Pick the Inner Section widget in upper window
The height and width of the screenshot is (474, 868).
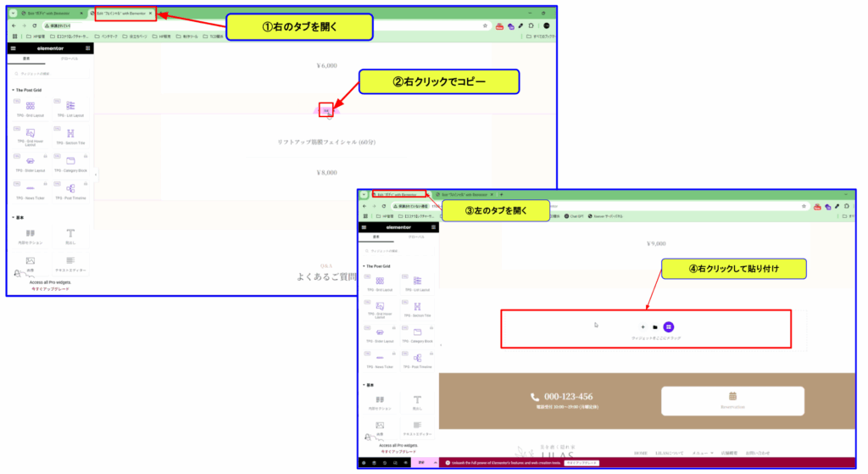point(31,237)
